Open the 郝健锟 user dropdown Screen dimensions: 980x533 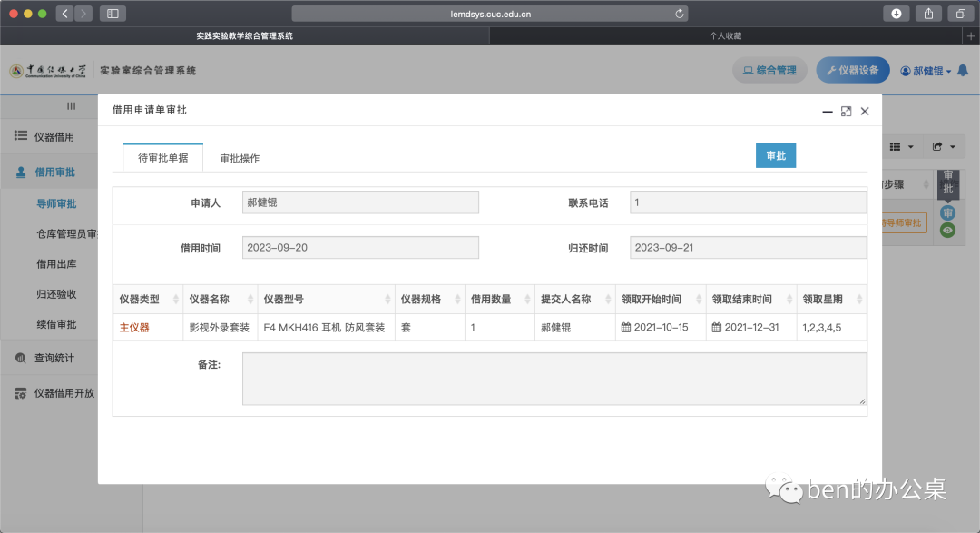tap(926, 71)
